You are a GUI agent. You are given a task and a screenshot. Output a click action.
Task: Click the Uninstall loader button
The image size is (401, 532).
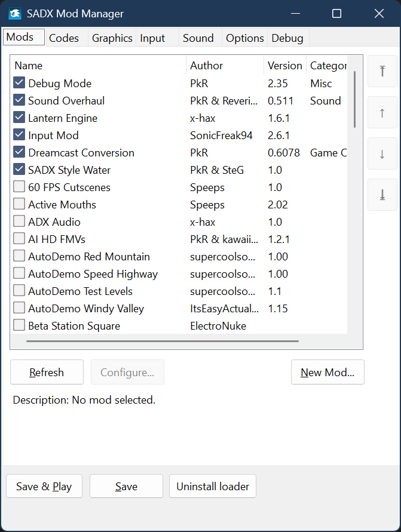pyautogui.click(x=213, y=486)
